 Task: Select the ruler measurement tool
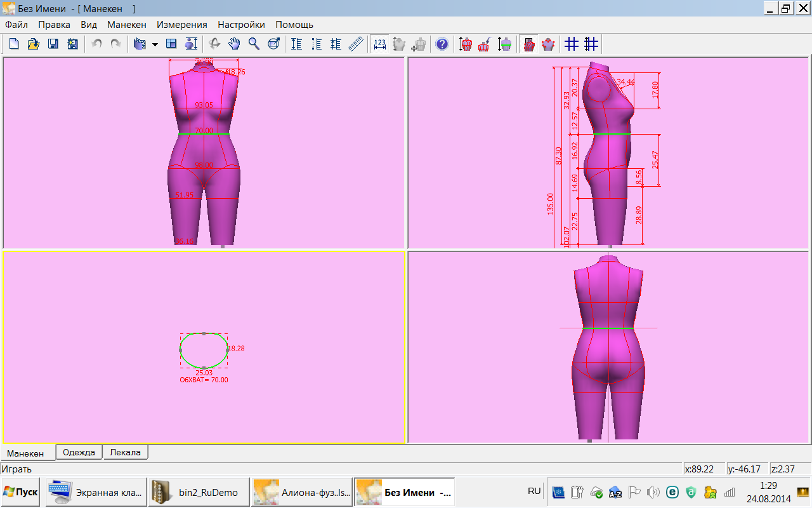(x=356, y=44)
